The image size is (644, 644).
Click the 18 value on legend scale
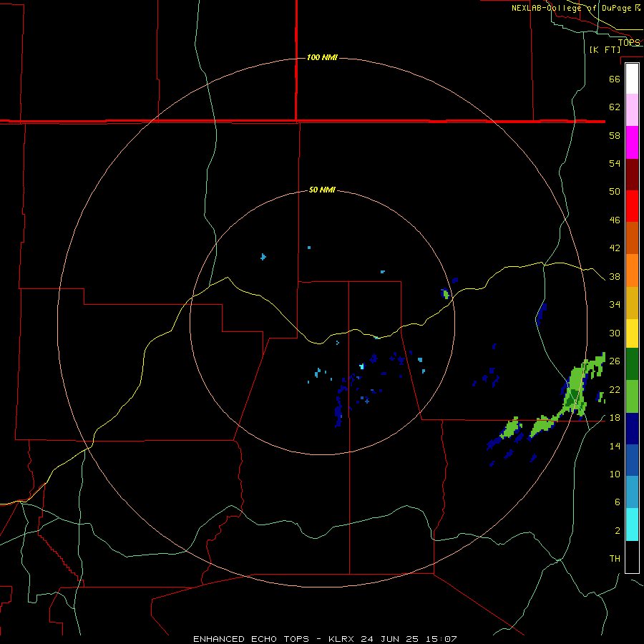[615, 418]
